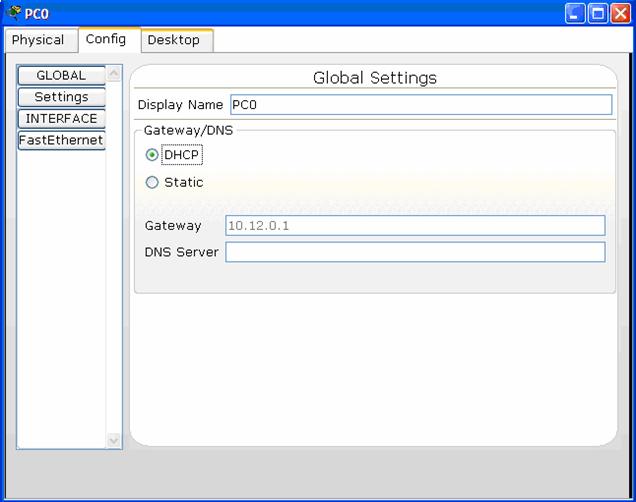The image size is (636, 502).
Task: Click the sidebar scroll up arrow
Action: [x=113, y=73]
